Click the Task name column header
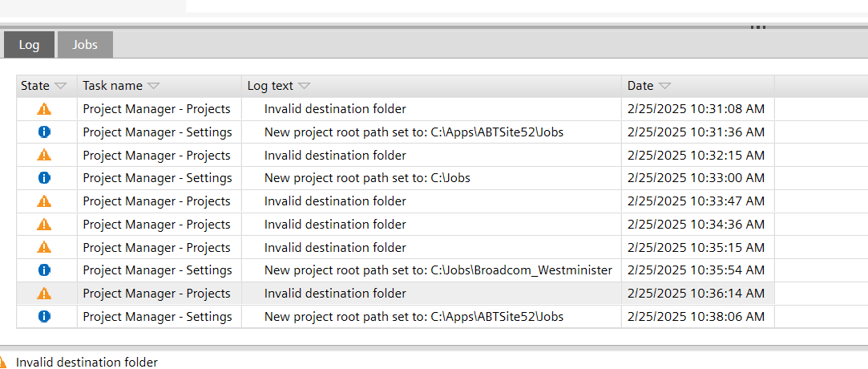The width and height of the screenshot is (868, 369). pyautogui.click(x=112, y=86)
